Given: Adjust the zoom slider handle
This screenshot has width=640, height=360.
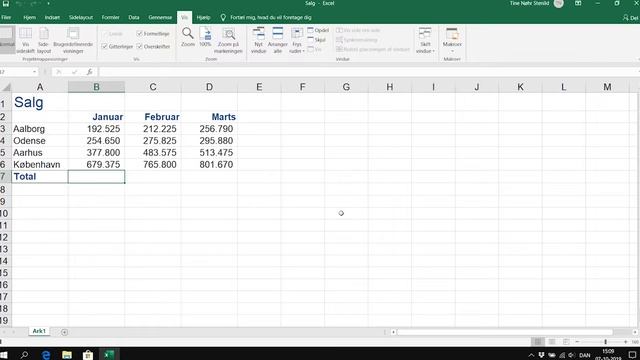Looking at the screenshot, I should click(x=605, y=342).
